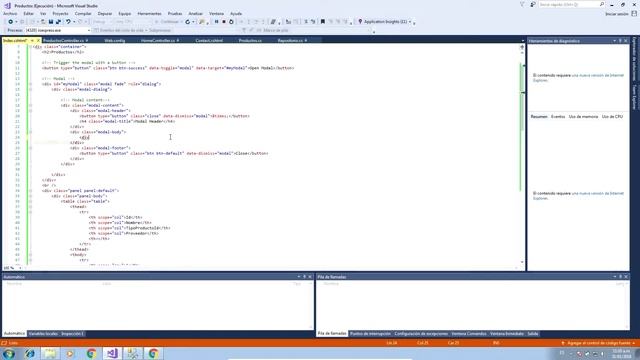The width and height of the screenshot is (640, 360).
Task: Restart debugging with circular arrow icon
Action: click(x=231, y=22)
